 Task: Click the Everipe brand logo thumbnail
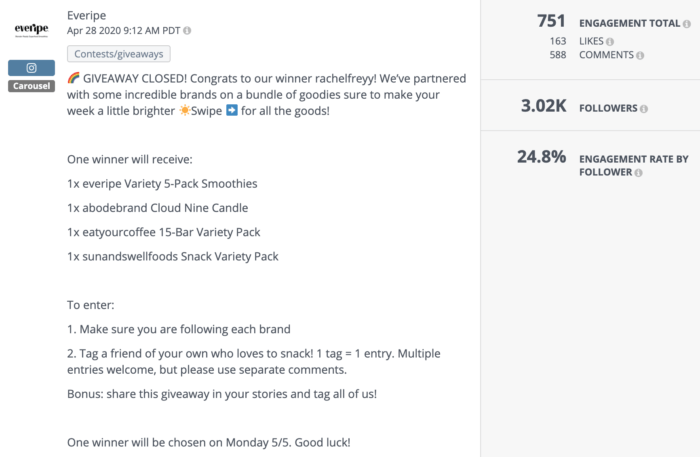click(31, 30)
